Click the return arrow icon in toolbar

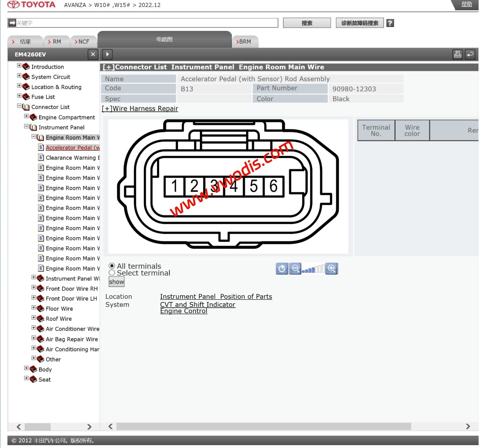pyautogui.click(x=470, y=54)
